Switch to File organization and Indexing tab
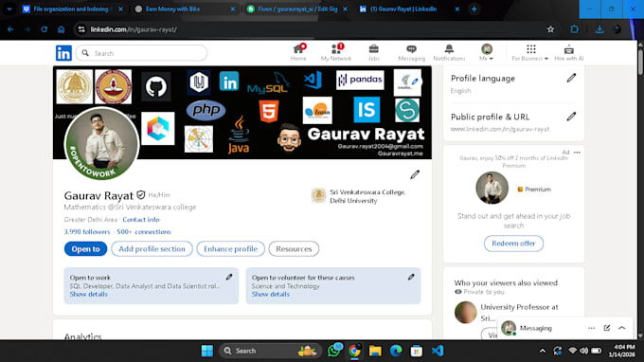Image resolution: width=644 pixels, height=362 pixels. coord(71,9)
